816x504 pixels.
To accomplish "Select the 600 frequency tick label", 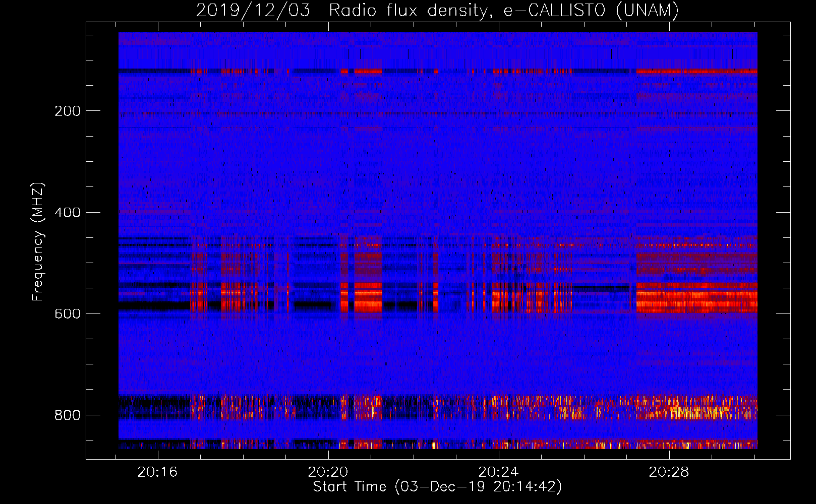I will [68, 313].
